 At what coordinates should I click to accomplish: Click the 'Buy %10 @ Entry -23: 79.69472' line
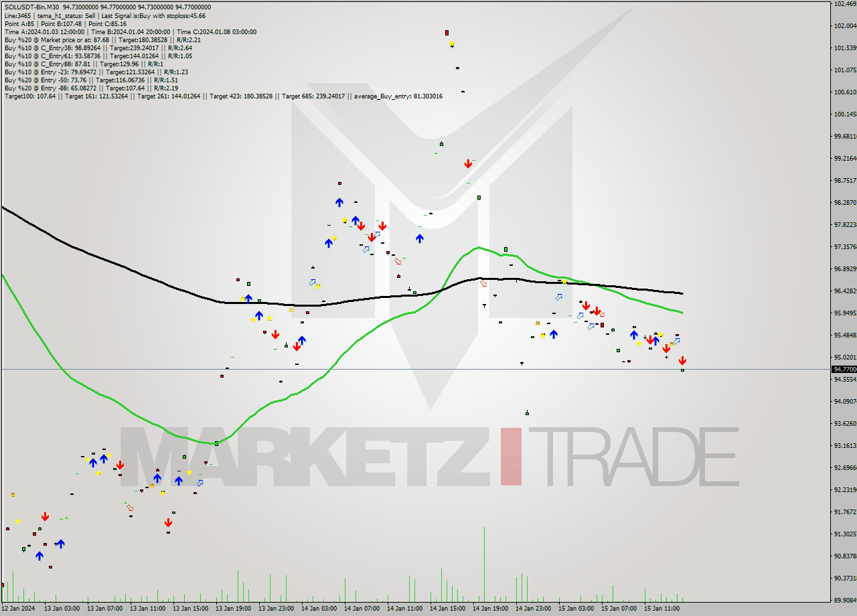click(x=96, y=72)
